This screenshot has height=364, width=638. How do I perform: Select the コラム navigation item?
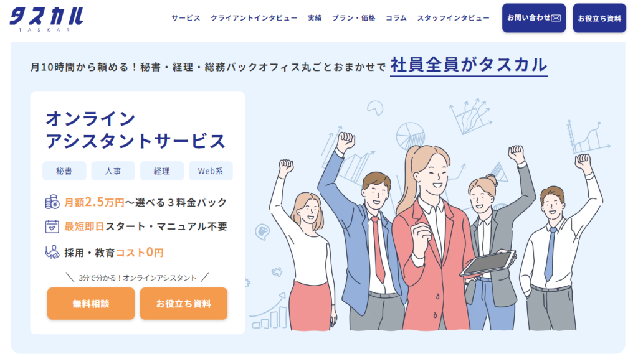396,18
